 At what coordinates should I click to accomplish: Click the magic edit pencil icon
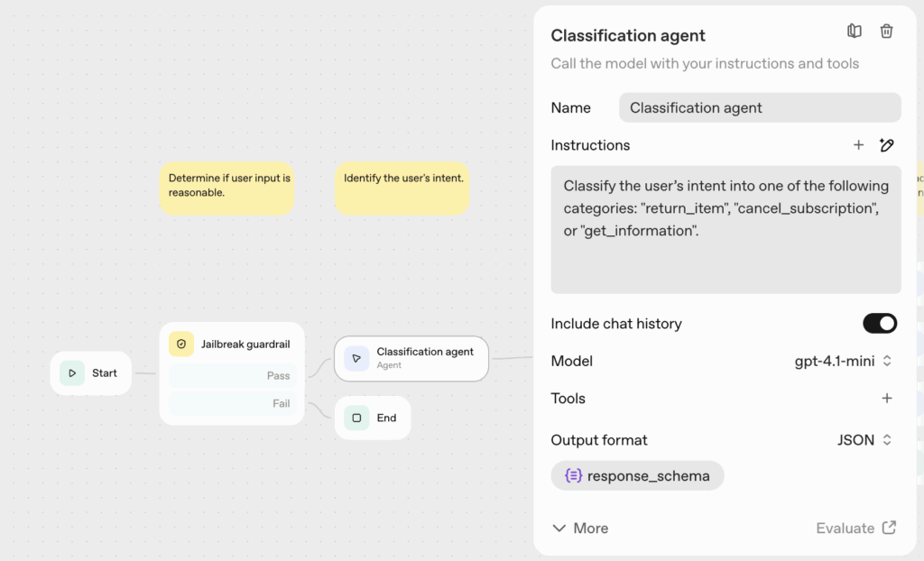(887, 145)
